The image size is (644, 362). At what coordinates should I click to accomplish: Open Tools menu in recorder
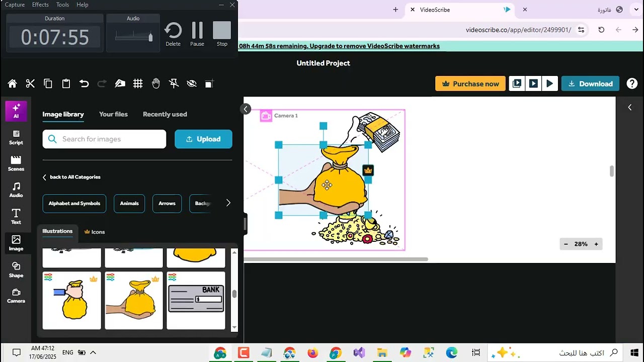pos(63,5)
